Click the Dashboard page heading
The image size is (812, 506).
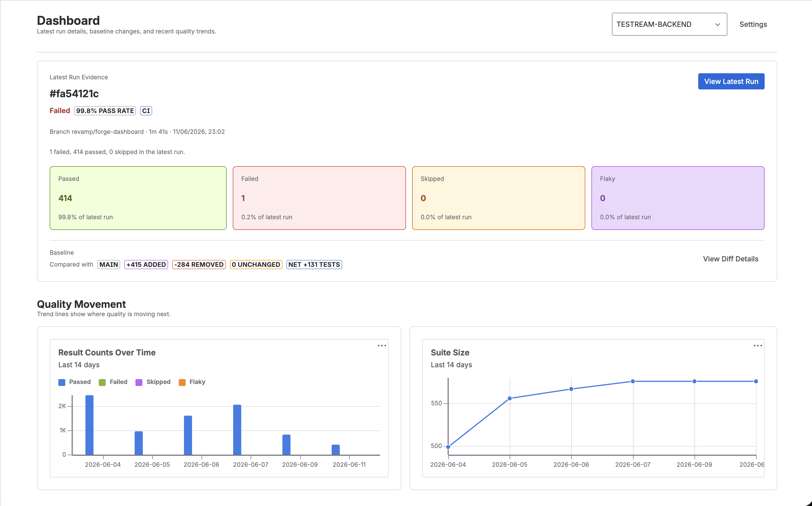68,20
